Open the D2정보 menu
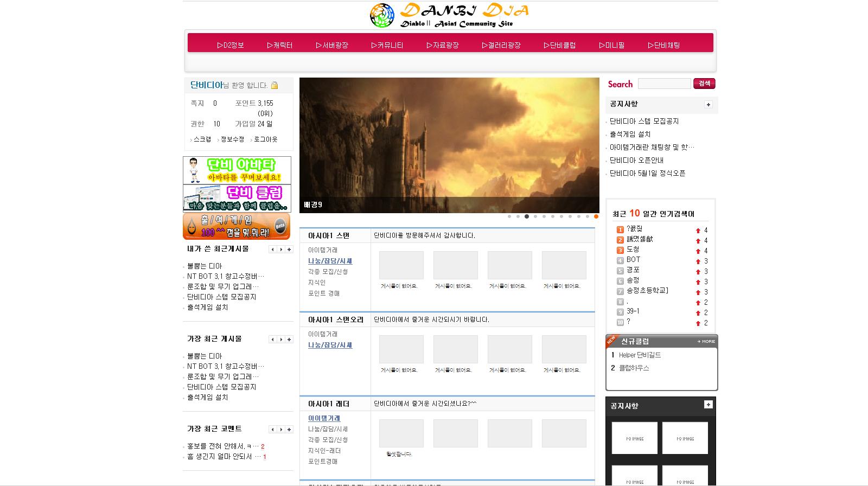This screenshot has width=868, height=486. [x=231, y=45]
